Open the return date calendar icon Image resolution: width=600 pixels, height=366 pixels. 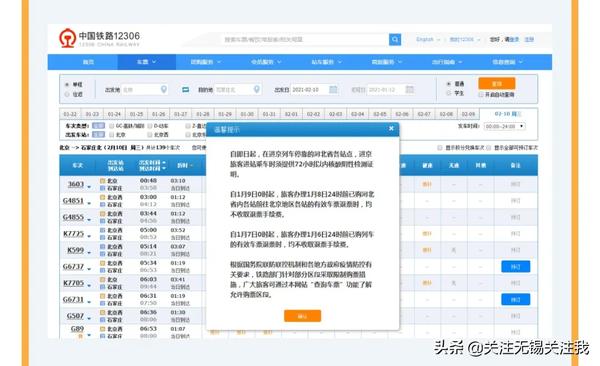409,89
